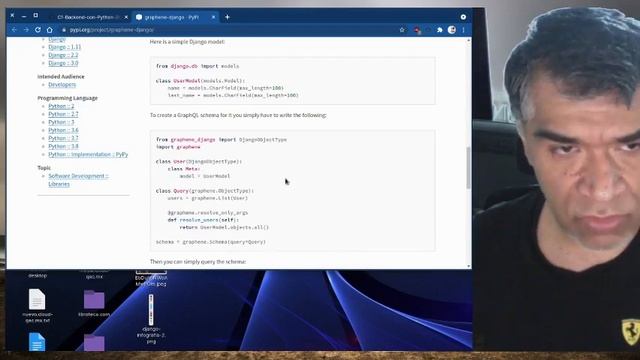Image resolution: width=640 pixels, height=360 pixels.
Task: Click the 'Intended Audience' heading
Action: 61,77
